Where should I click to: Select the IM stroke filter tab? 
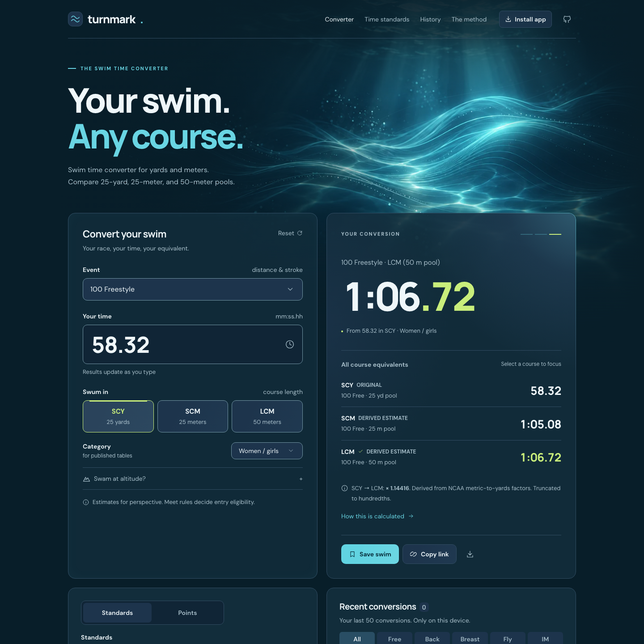coord(545,639)
